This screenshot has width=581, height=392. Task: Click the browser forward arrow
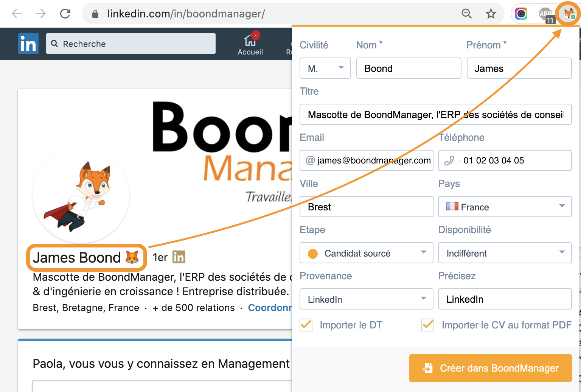click(41, 14)
